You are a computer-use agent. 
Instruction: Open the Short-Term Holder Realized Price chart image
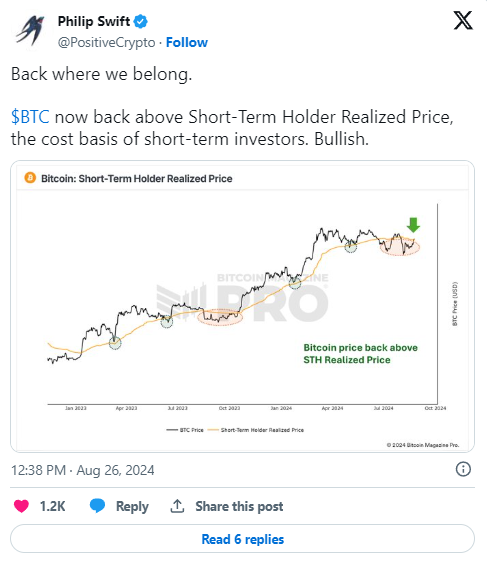click(243, 306)
